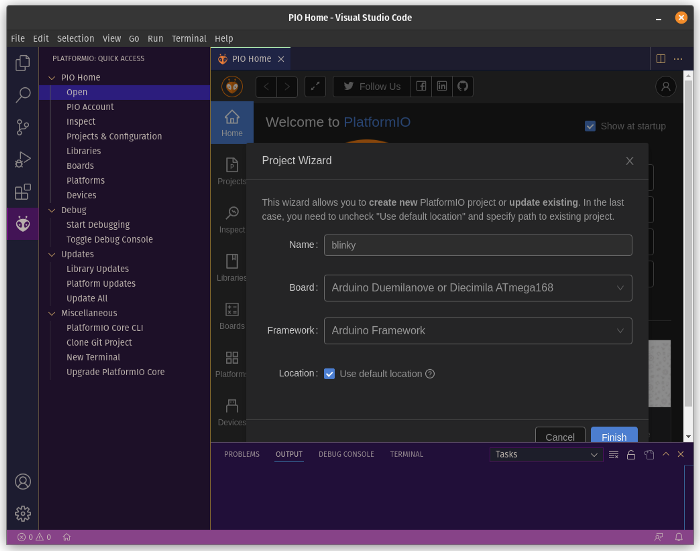The width and height of the screenshot is (700, 551).
Task: Open Source Control view icon
Action: [22, 127]
